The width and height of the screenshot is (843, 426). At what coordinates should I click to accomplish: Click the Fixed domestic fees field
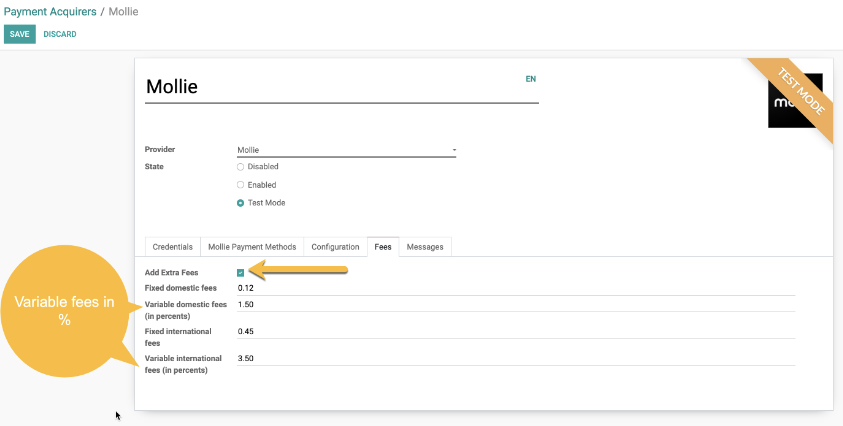pyautogui.click(x=516, y=288)
